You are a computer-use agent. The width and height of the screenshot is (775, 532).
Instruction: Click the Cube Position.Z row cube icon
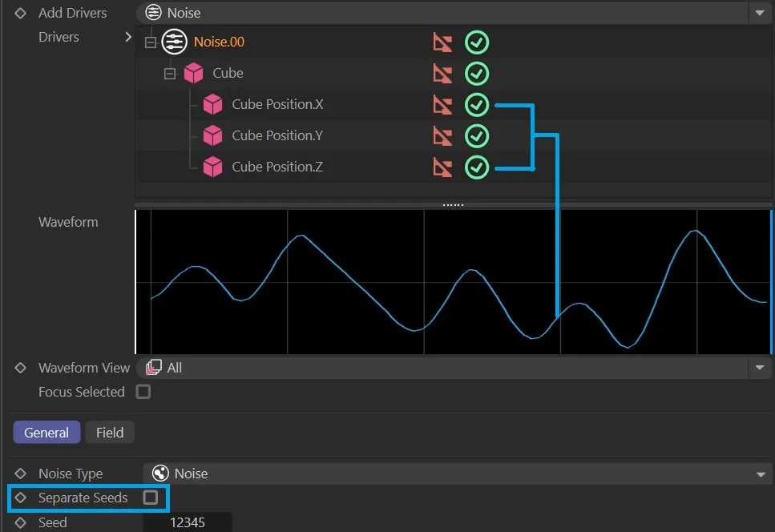(212, 167)
